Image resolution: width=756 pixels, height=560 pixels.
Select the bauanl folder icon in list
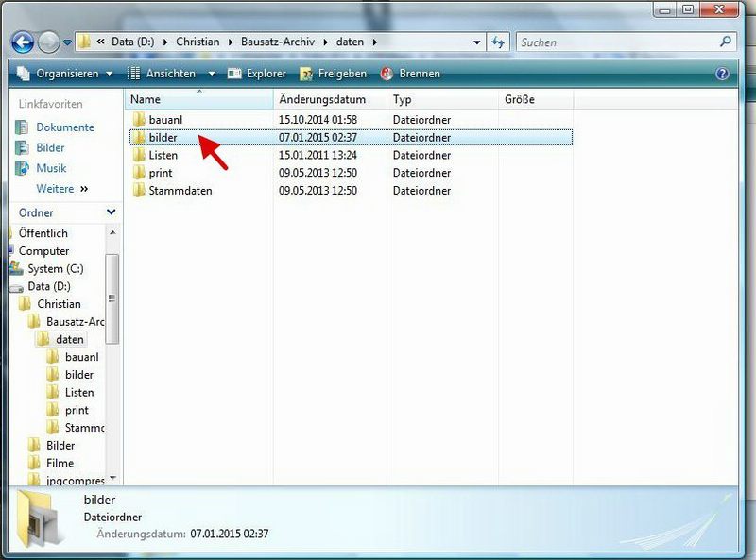tap(139, 119)
